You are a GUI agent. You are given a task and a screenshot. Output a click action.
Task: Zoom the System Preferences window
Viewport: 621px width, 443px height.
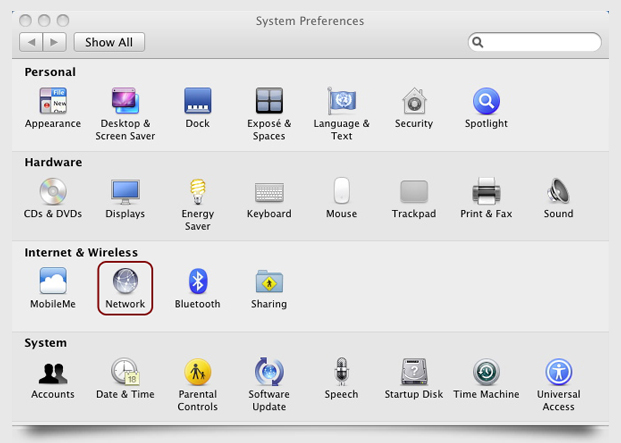click(x=63, y=20)
